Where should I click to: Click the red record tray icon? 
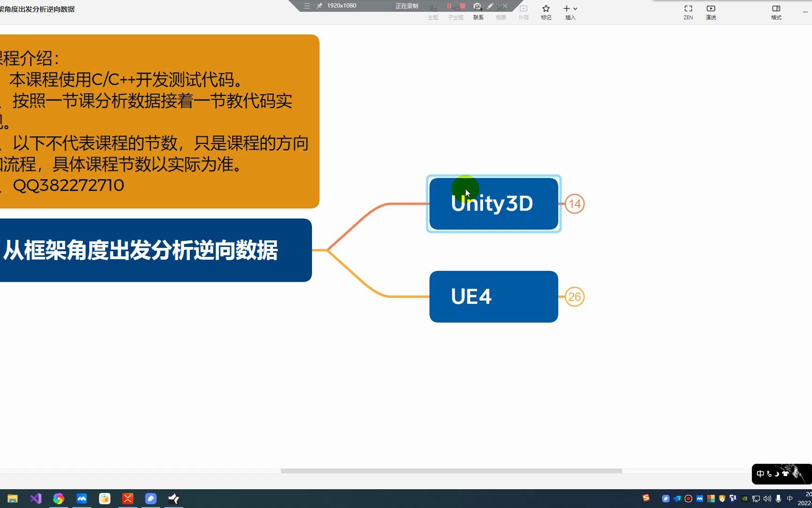[x=688, y=499]
